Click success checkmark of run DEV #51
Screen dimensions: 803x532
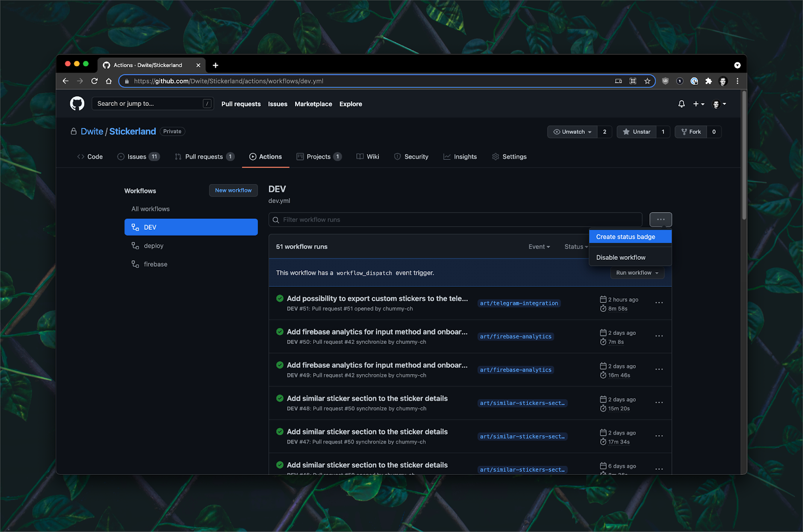(x=280, y=298)
